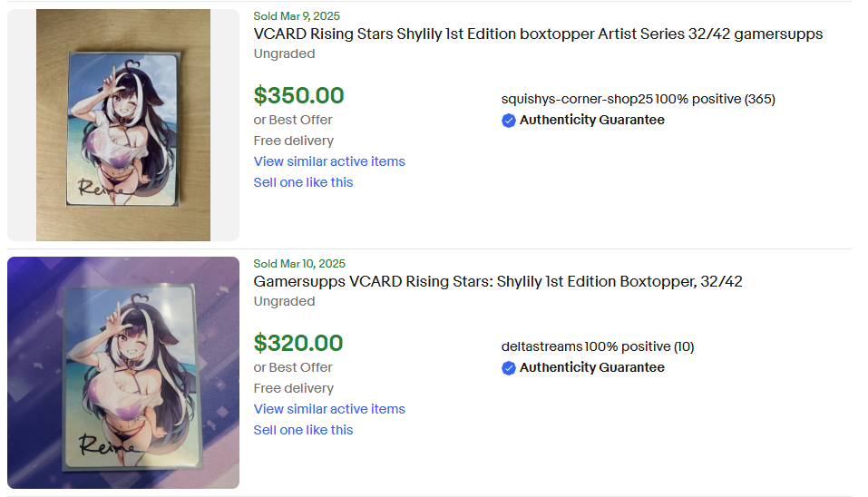This screenshot has height=497, width=868.
Task: Open the VCARD Rising Stars Shylily Artist Series listing title
Action: point(538,34)
